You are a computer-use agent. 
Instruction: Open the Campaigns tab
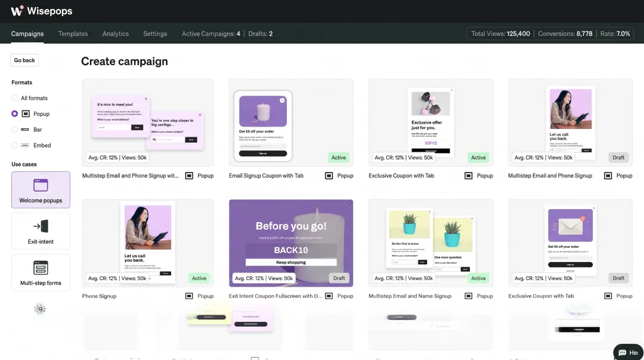[x=27, y=34]
